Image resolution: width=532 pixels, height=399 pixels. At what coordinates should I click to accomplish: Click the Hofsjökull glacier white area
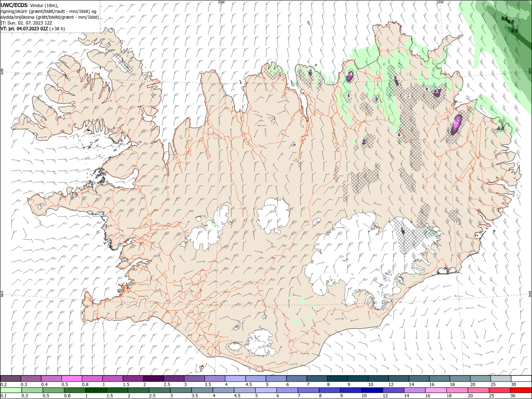273,215
